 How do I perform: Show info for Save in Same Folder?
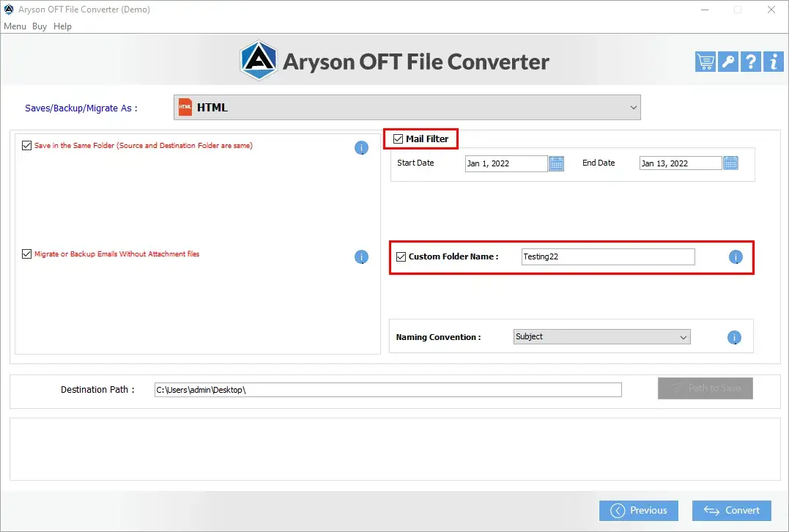(x=361, y=147)
